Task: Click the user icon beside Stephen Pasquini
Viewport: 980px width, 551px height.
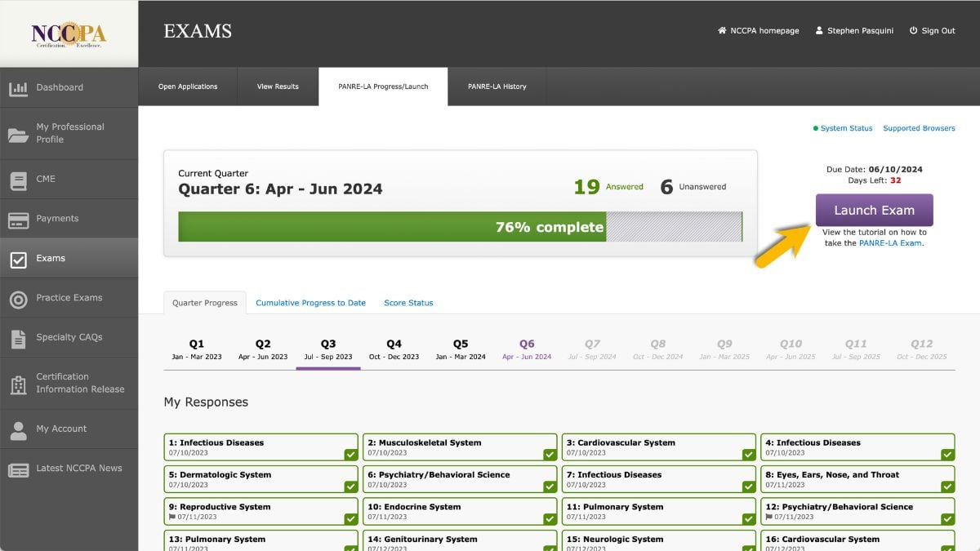Action: (x=818, y=31)
